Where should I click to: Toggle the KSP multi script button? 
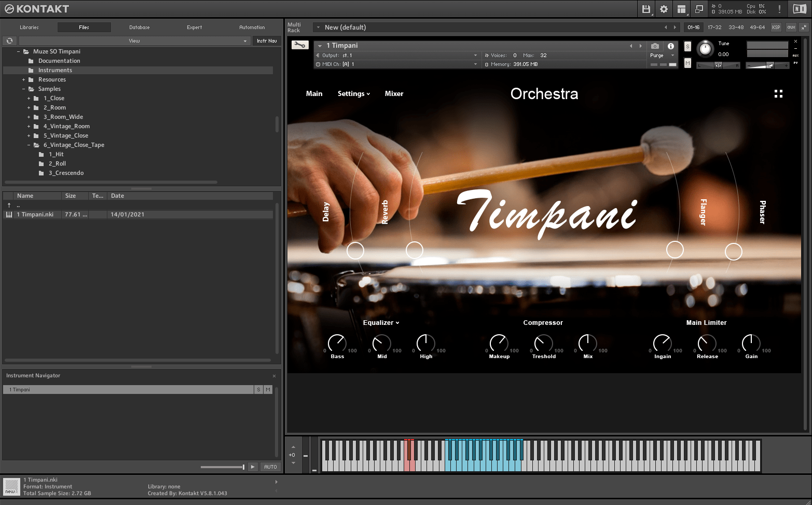tap(776, 27)
